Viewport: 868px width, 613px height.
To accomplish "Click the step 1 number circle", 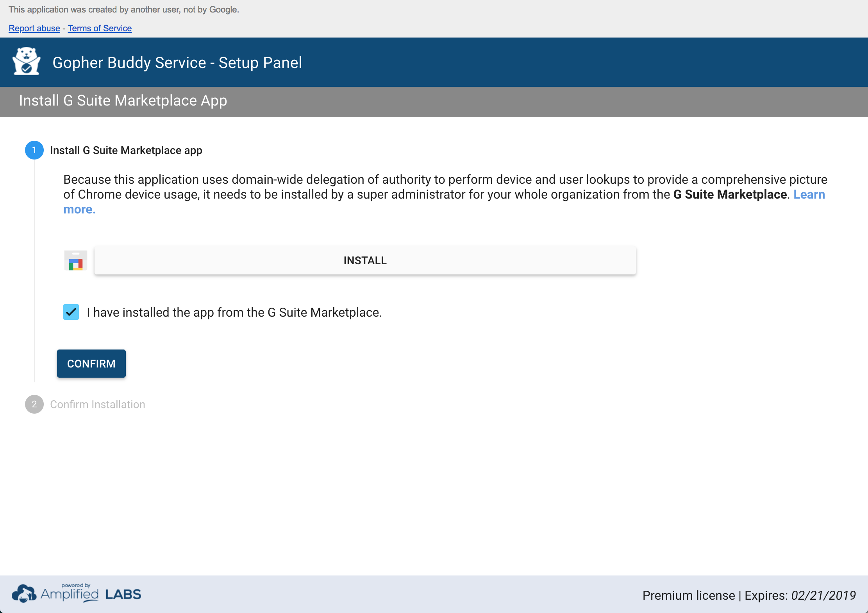I will point(34,151).
